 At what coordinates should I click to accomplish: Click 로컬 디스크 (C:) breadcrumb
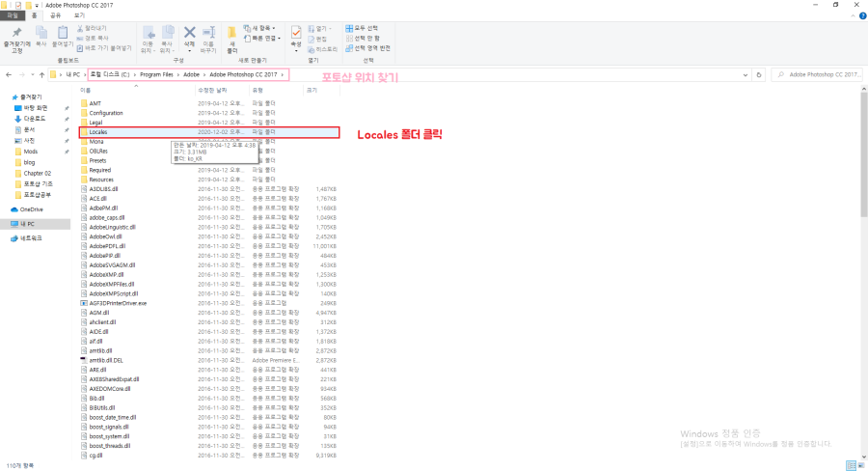click(x=110, y=74)
